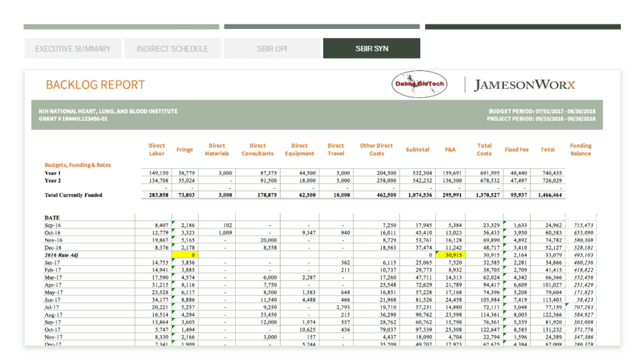
Task: Click the 740,435 Year 1 total
Action: coord(552,173)
